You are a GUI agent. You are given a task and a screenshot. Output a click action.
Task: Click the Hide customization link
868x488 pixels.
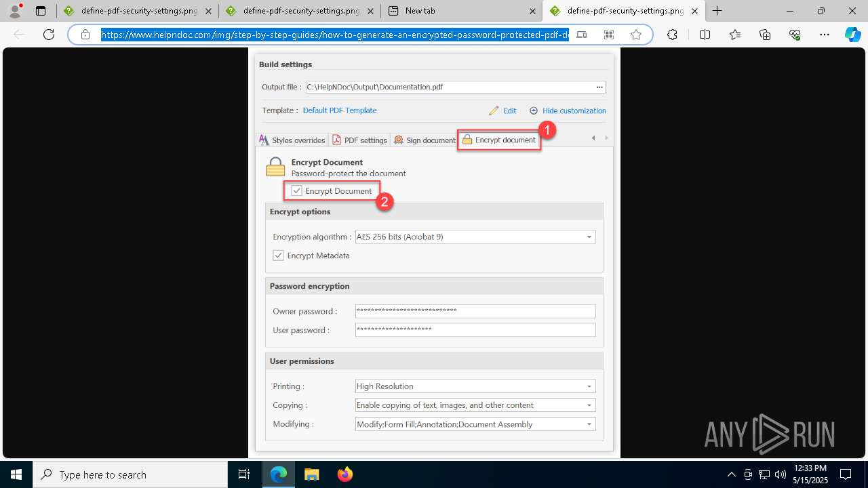pyautogui.click(x=568, y=110)
